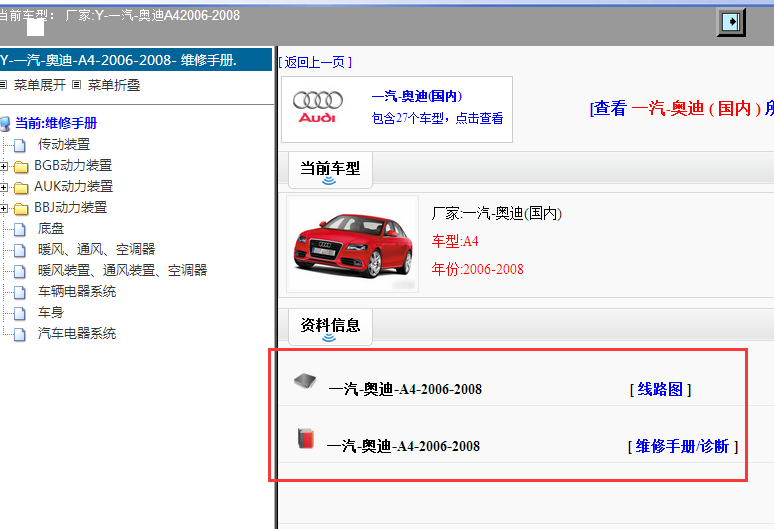
Task: Click 菜单折叠 to collapse all menus
Action: 114,85
